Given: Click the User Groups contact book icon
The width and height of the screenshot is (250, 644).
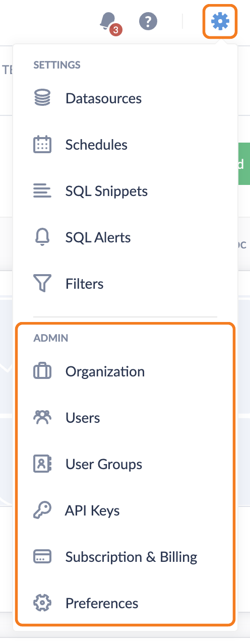Looking at the screenshot, I should point(42,464).
